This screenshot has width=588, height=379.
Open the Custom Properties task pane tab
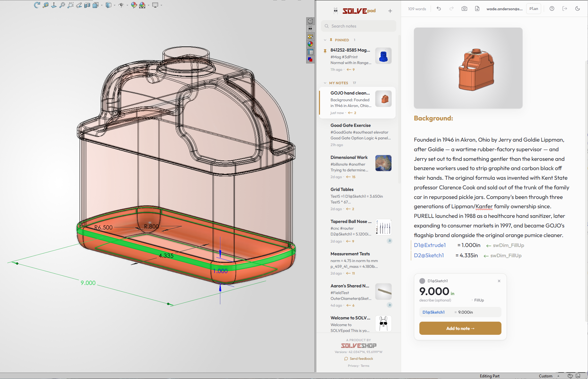(310, 52)
